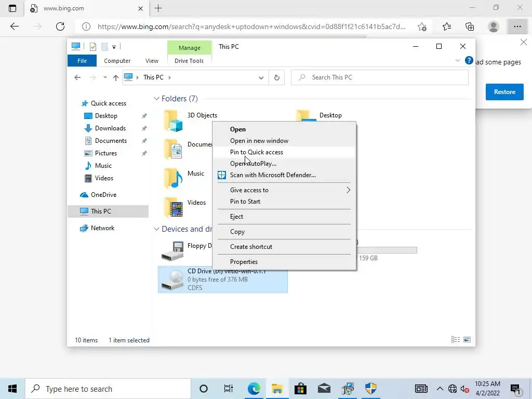
Task: Add this page to favorites star
Action: (422, 26)
